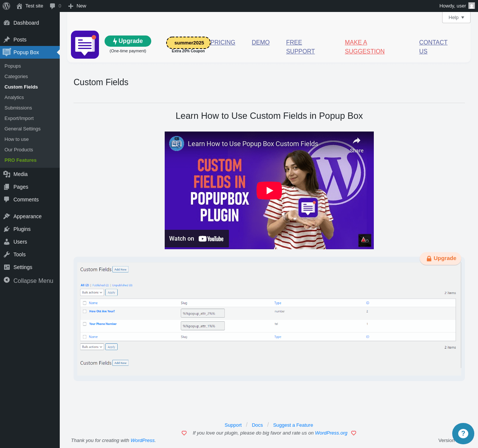Open the YouTube channel avatar
This screenshot has width=478, height=448.
(177, 143)
